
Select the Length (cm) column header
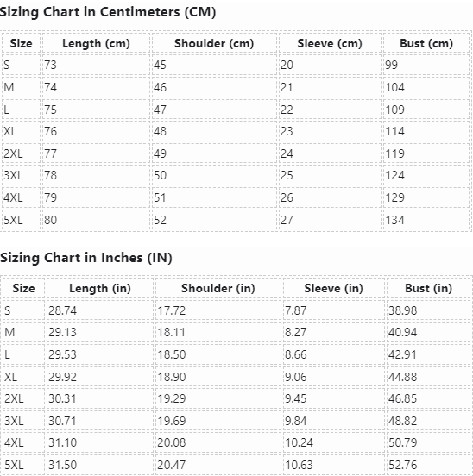[96, 43]
